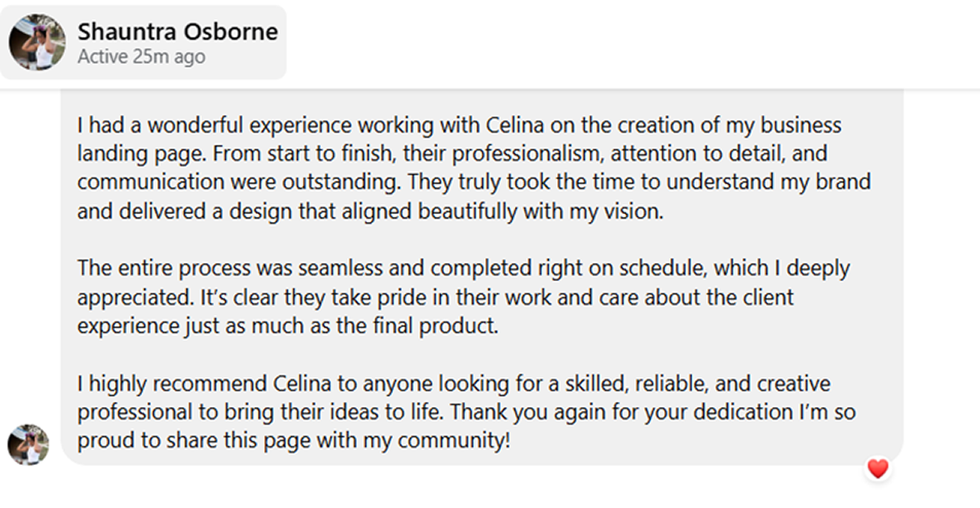Select the paragraph starting "I had a wonderful"
Image resolution: width=980 pixels, height=508 pixels.
click(x=474, y=168)
